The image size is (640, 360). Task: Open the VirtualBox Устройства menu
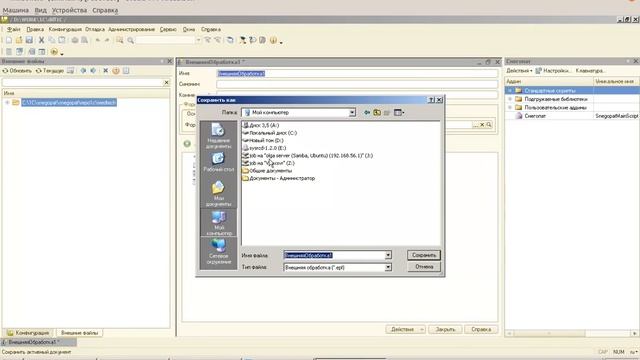click(69, 10)
